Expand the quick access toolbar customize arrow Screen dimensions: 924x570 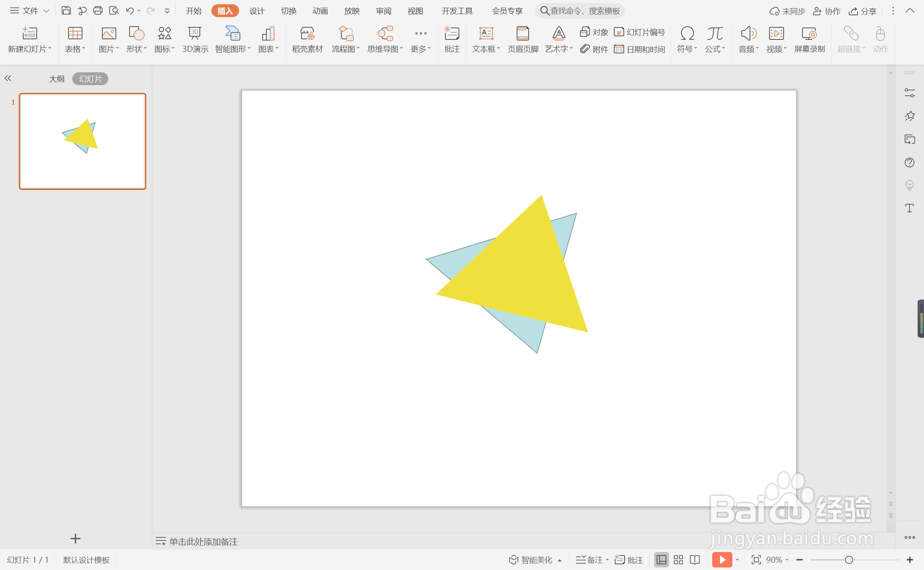tap(167, 11)
